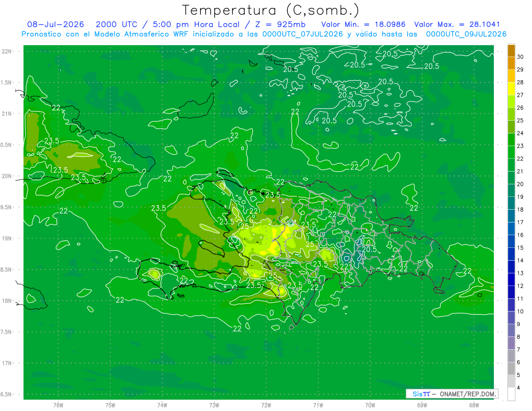Click the dark blue legend band between 12 and 13
The image size is (532, 411).
(x=511, y=280)
